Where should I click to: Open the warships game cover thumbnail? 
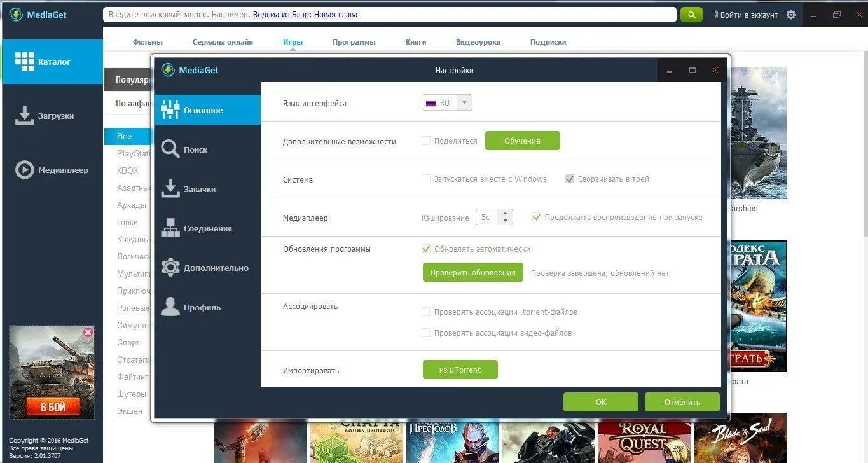point(759,133)
